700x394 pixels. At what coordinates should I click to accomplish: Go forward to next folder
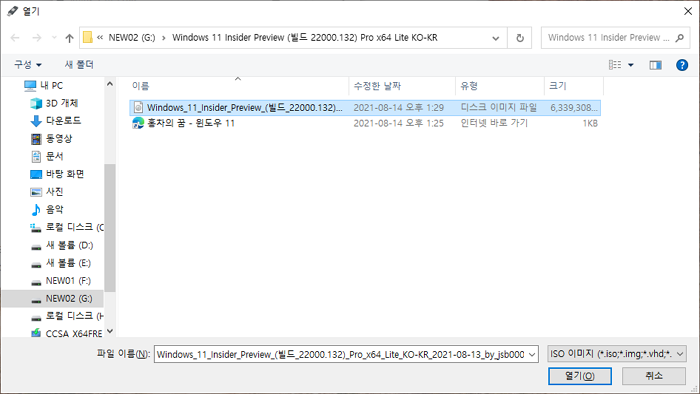[37, 38]
